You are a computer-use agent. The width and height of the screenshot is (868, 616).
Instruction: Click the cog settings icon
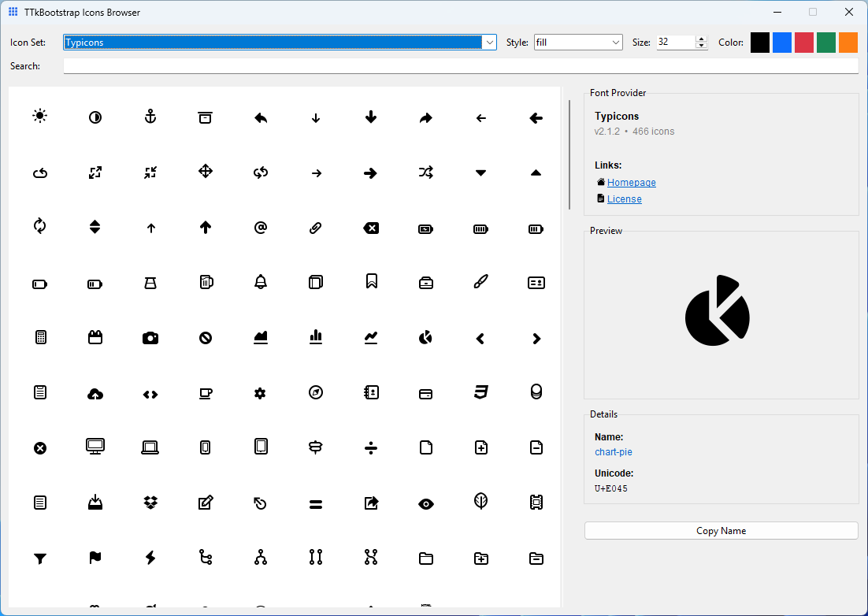261,392
